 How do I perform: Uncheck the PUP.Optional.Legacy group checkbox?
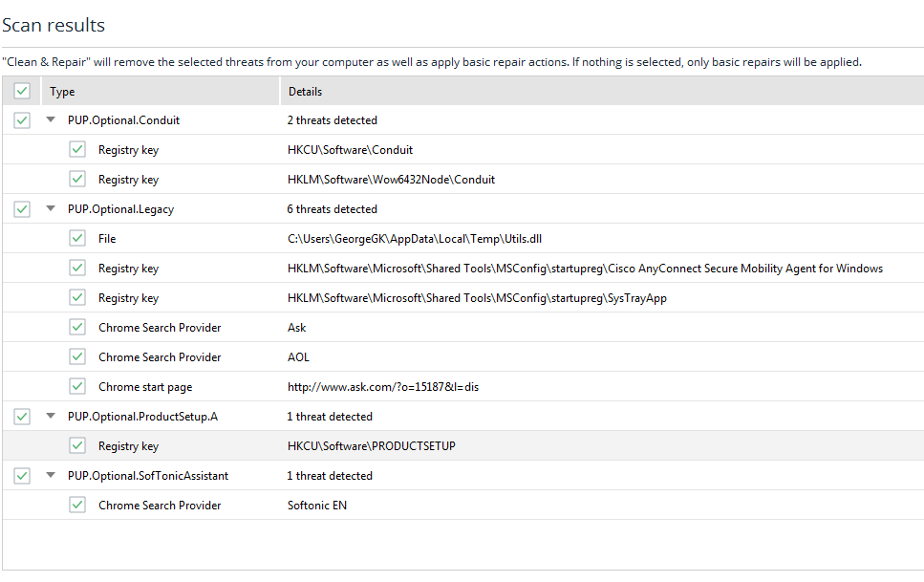(x=22, y=209)
